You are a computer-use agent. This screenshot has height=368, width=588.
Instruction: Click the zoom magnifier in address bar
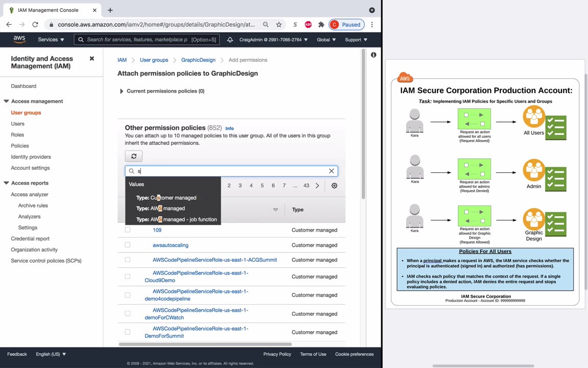(265, 25)
